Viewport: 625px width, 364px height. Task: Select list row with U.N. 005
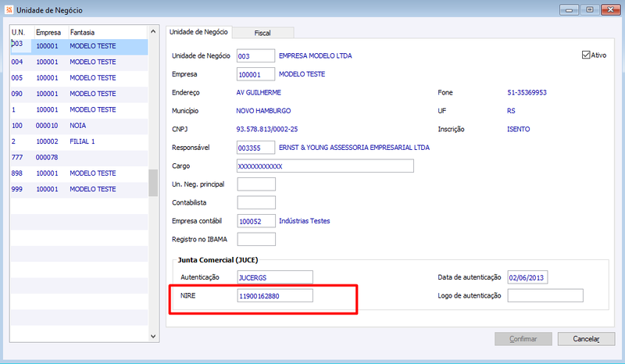click(79, 78)
